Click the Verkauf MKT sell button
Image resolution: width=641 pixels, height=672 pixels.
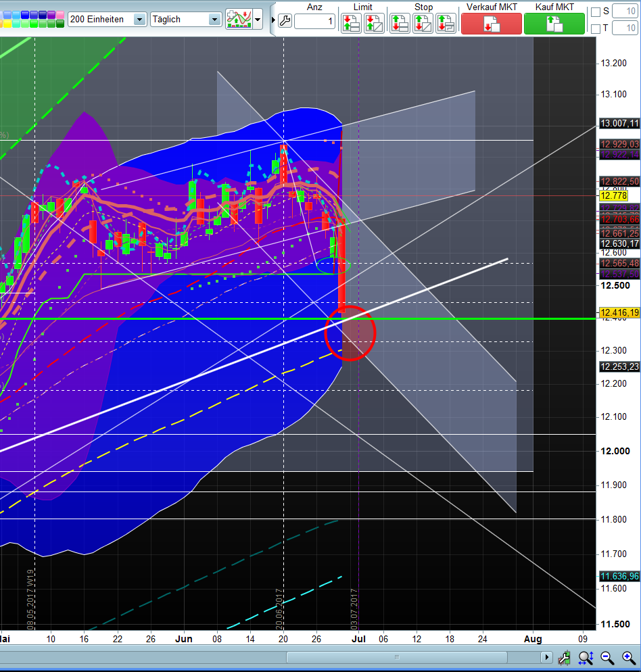492,24
